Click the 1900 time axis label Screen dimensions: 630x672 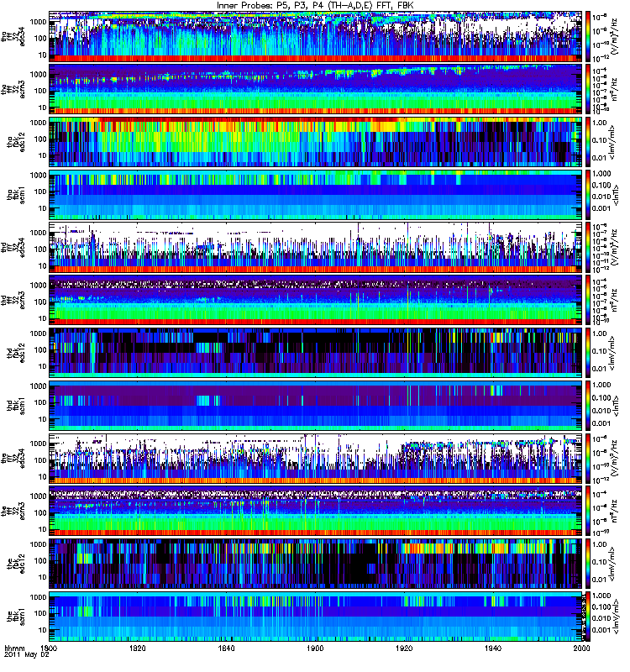point(316,648)
